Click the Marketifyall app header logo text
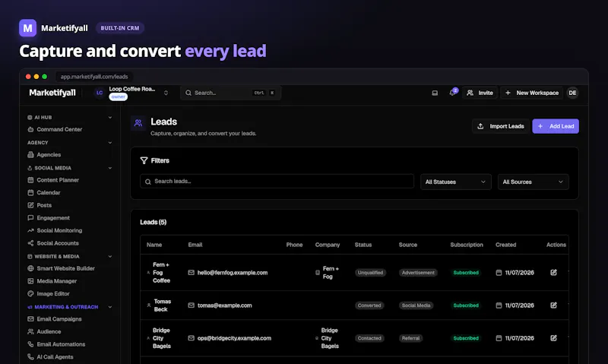The height and width of the screenshot is (364, 608). point(52,93)
